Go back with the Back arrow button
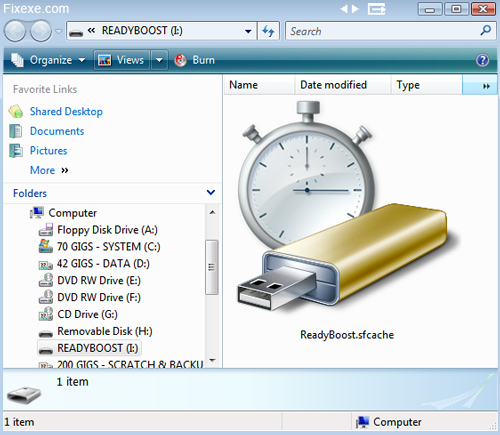This screenshot has height=435, width=500. [15, 31]
